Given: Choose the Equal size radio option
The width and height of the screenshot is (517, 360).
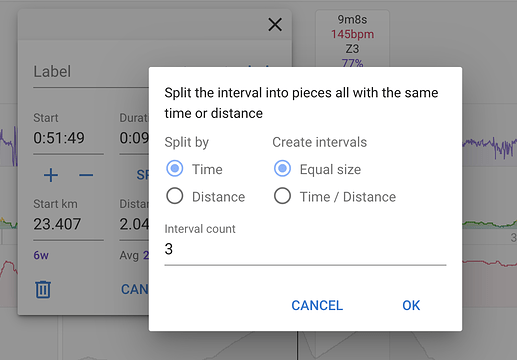Looking at the screenshot, I should (282, 169).
